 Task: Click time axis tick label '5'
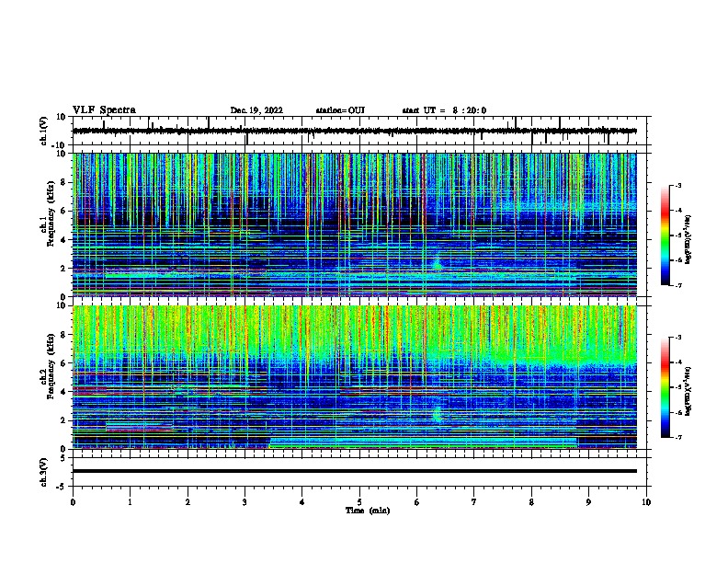pos(359,502)
